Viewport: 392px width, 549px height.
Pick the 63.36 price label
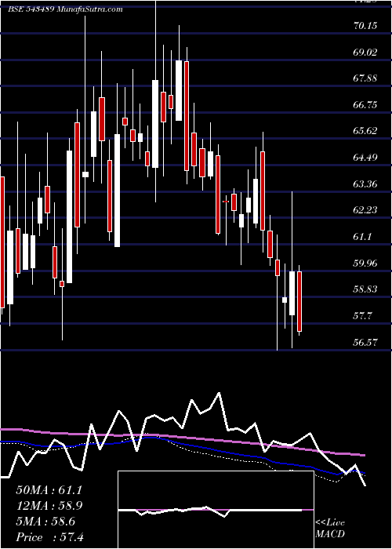(x=365, y=184)
